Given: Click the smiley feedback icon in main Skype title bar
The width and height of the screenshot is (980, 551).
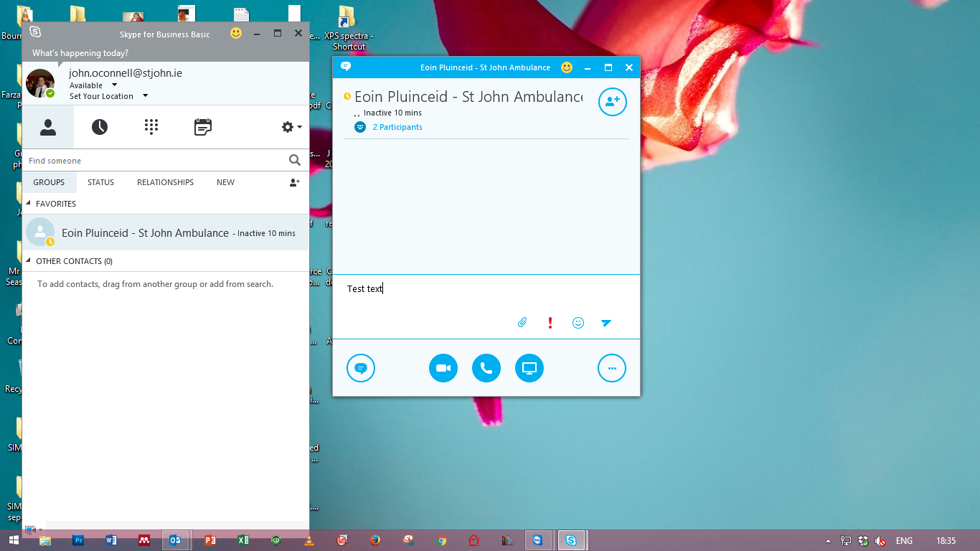Looking at the screenshot, I should pos(236,33).
